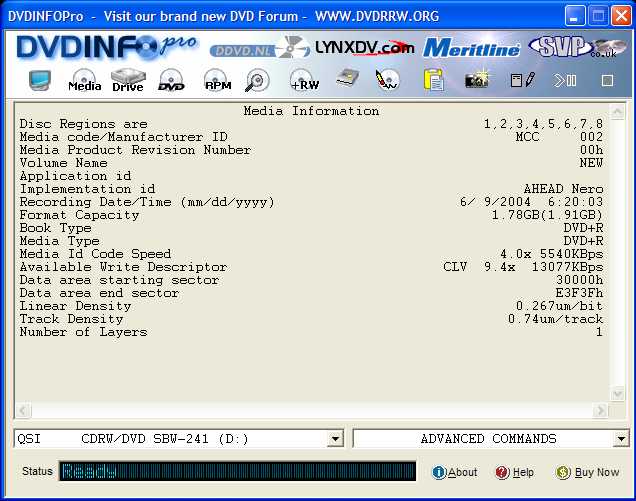Click the Ready status bar display
The width and height of the screenshot is (636, 501).
click(238, 471)
